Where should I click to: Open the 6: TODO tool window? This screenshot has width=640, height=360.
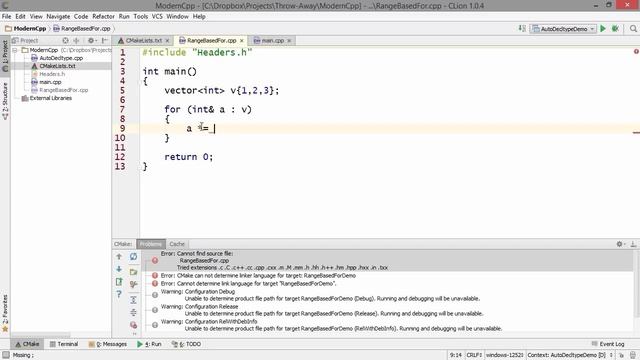(186, 344)
